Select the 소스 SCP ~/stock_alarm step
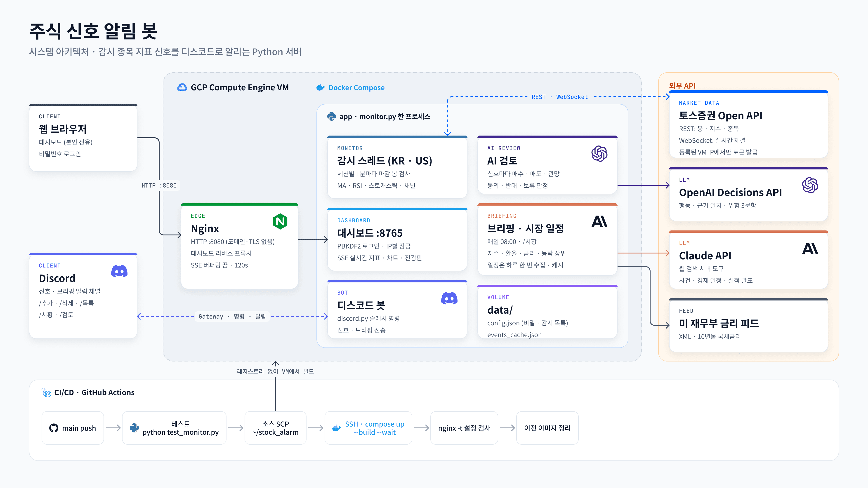The width and height of the screenshot is (868, 488). click(275, 428)
